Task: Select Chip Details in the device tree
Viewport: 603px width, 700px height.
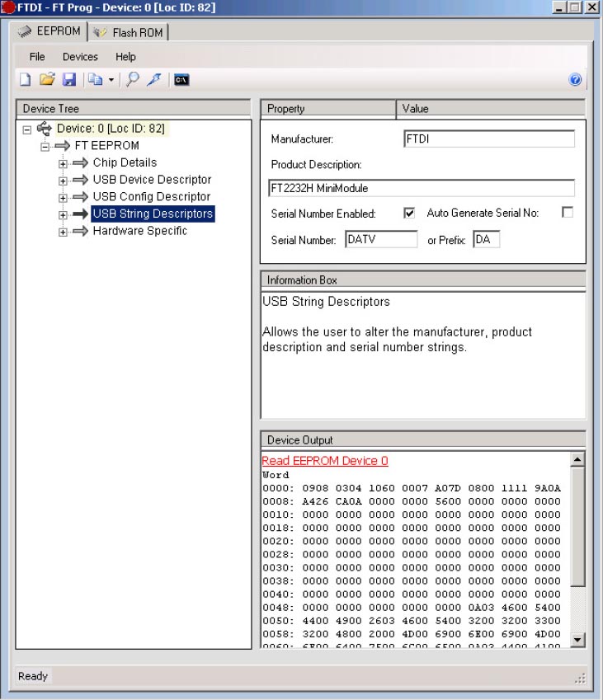Action: (125, 162)
